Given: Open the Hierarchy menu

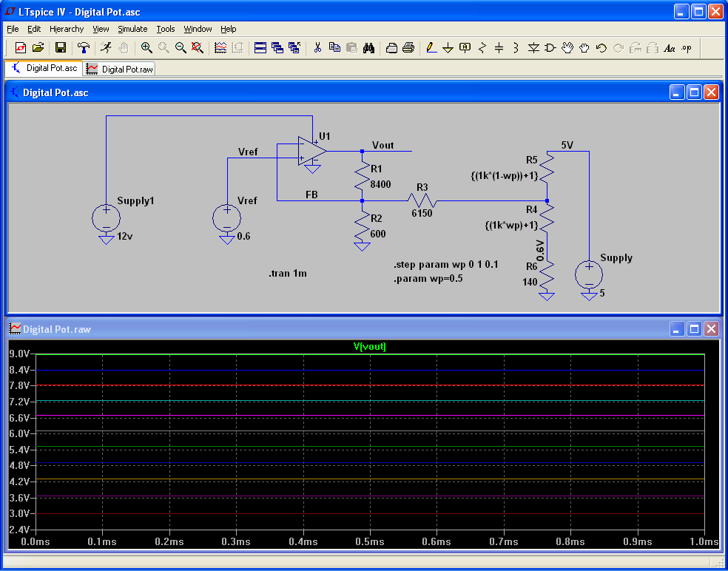Looking at the screenshot, I should tap(67, 29).
